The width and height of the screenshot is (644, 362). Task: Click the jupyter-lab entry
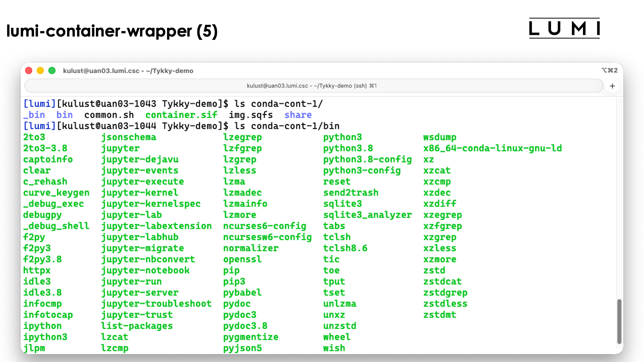pos(131,215)
